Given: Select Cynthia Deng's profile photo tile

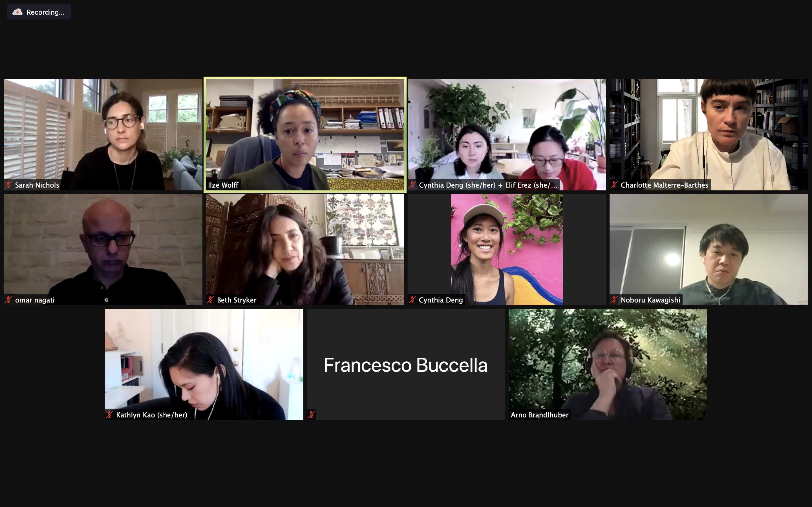Looking at the screenshot, I should click(x=507, y=250).
